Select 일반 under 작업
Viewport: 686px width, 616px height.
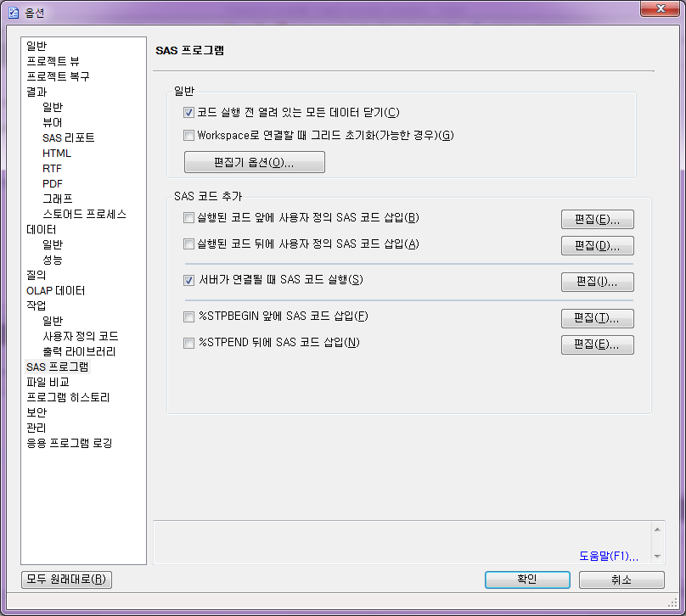click(53, 321)
